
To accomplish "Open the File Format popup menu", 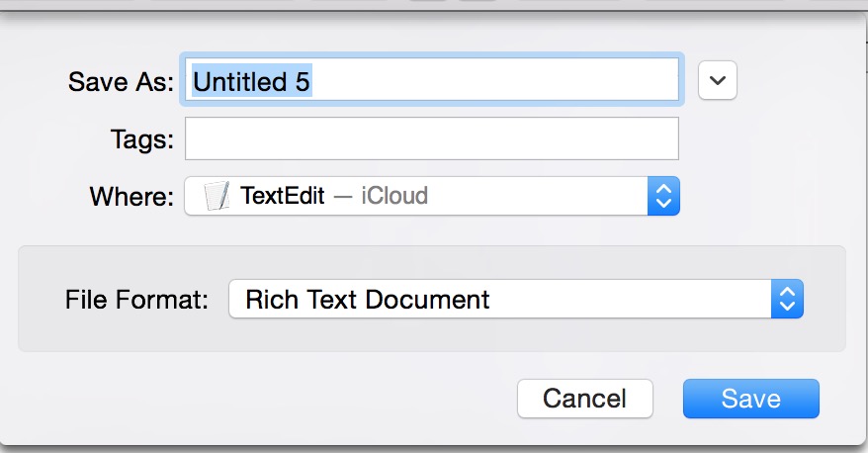I will [516, 299].
